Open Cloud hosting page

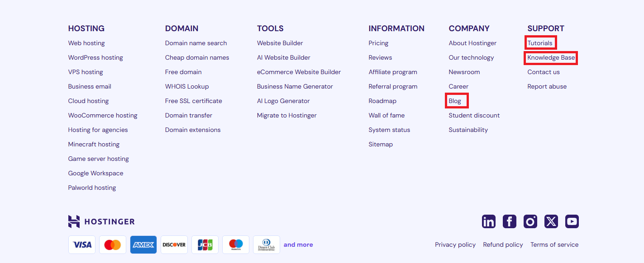click(x=89, y=101)
